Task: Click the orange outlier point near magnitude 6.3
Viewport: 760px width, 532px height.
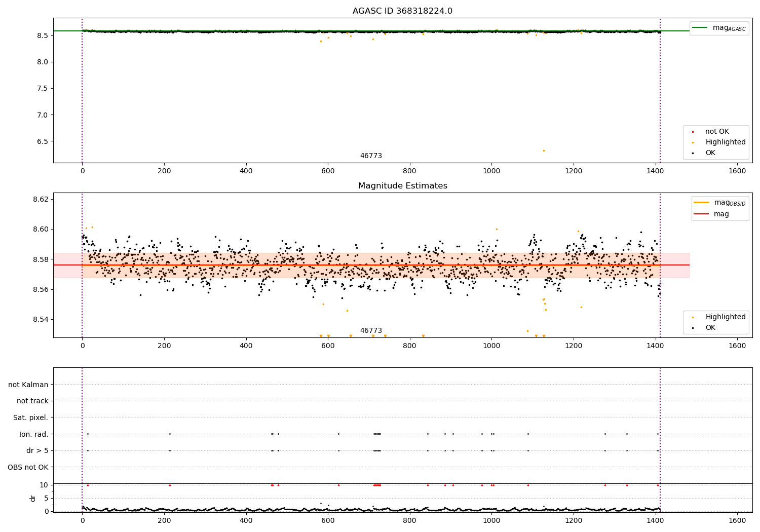Action: coord(544,150)
